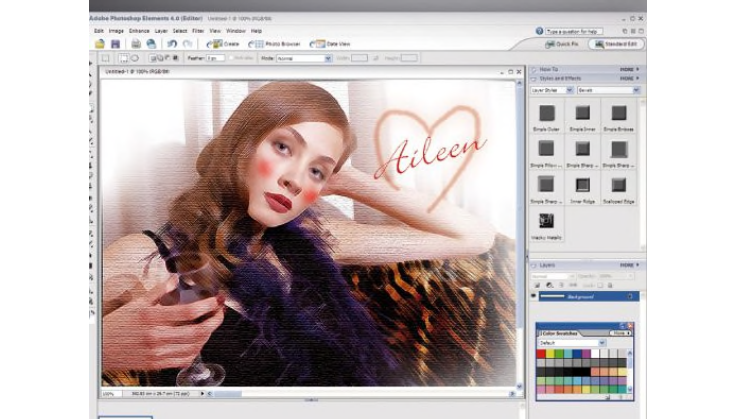This screenshot has height=419, width=746.
Task: Click the Save floppy disk icon
Action: (x=115, y=44)
